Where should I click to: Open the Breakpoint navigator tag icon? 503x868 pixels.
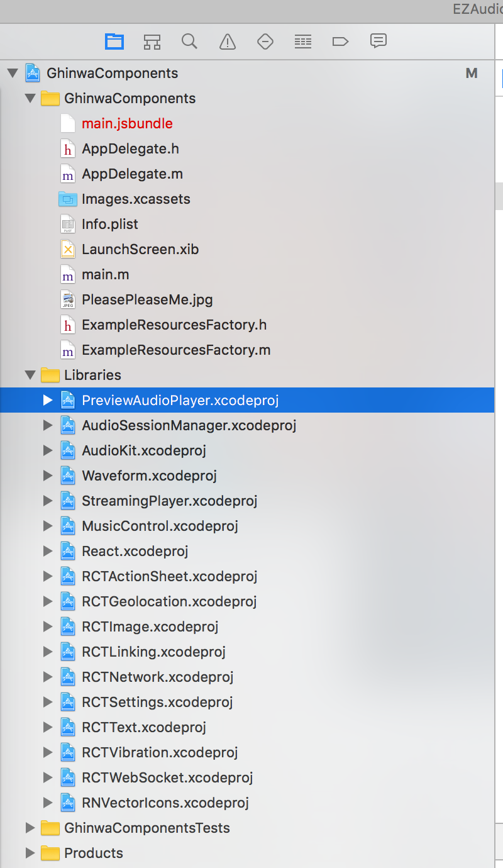point(340,42)
